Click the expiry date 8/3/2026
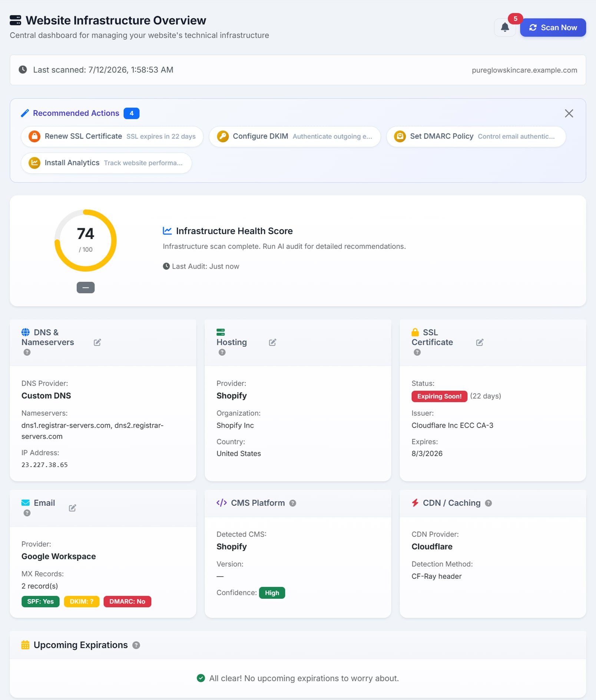This screenshot has width=596, height=700. coord(427,454)
